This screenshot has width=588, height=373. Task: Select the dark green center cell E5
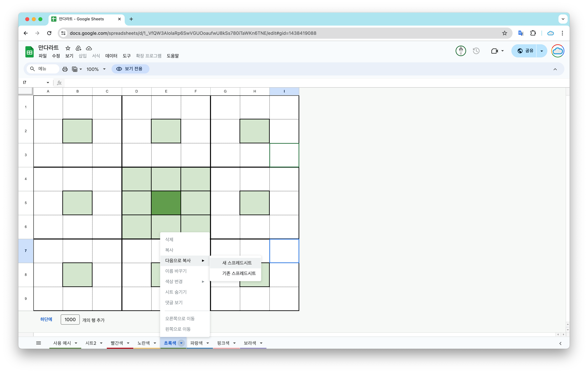166,203
